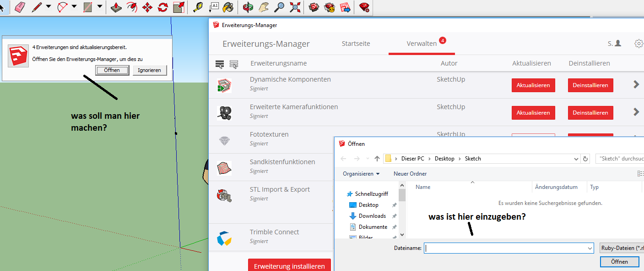Click the Erweiterung installieren button
The image size is (644, 271).
(289, 266)
